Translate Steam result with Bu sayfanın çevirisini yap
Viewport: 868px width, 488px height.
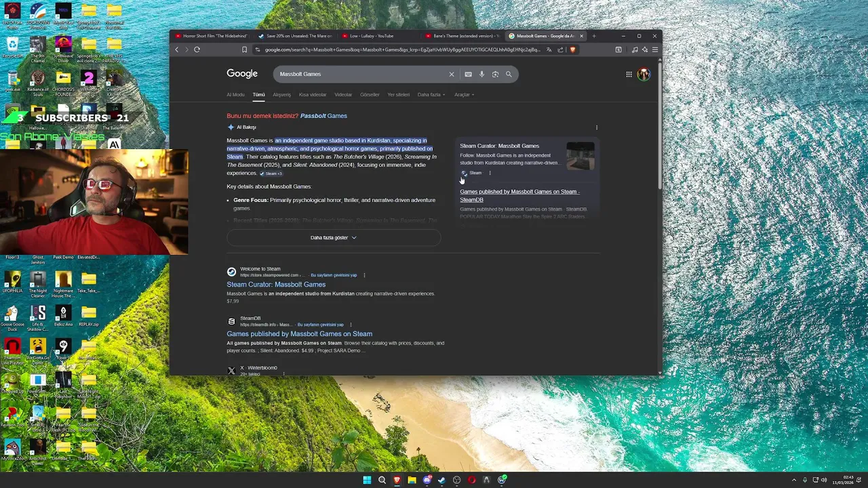pyautogui.click(x=334, y=275)
